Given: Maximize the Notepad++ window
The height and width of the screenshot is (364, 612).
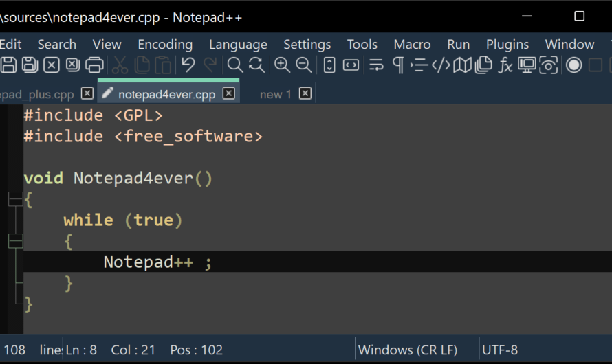Looking at the screenshot, I should point(580,16).
